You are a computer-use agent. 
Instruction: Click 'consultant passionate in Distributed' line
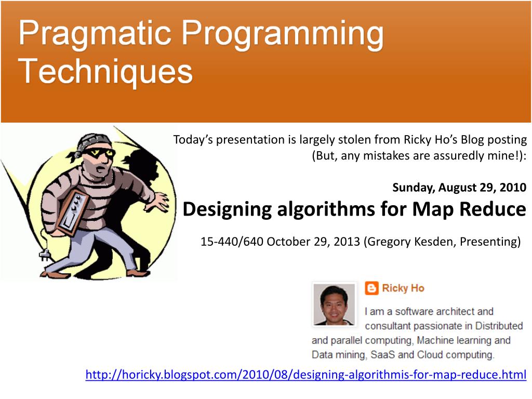(x=444, y=326)
